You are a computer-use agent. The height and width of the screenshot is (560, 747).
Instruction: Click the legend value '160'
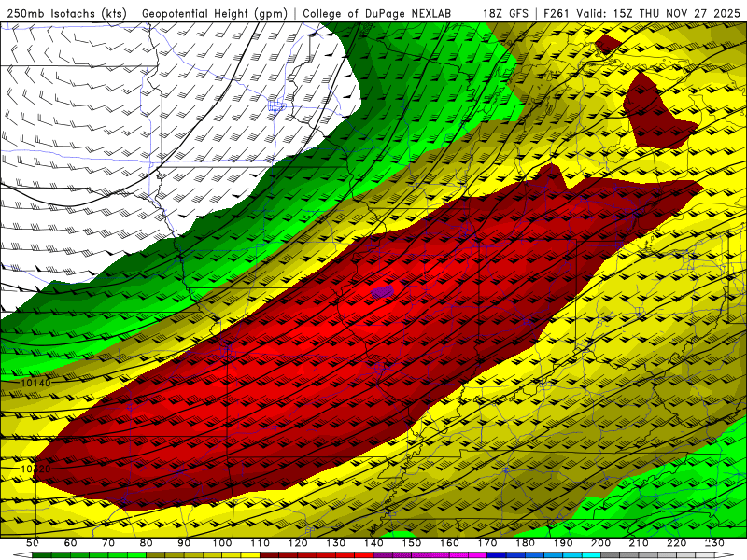[x=449, y=543]
